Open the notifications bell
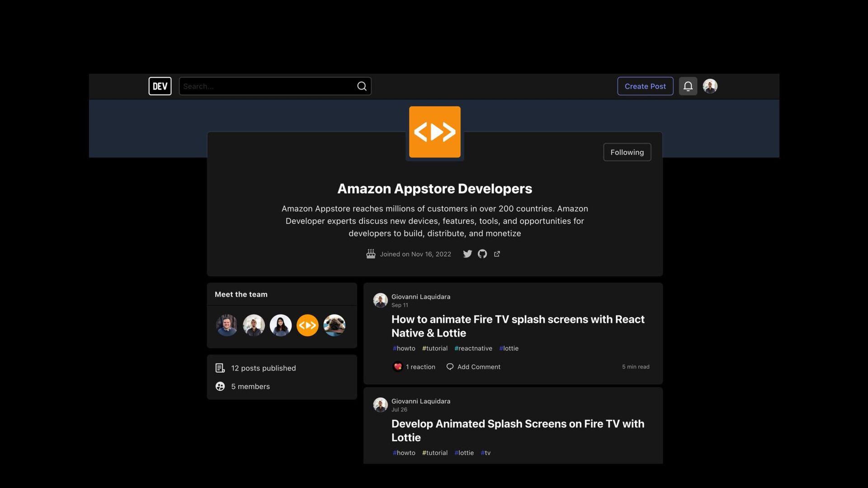 coord(688,86)
